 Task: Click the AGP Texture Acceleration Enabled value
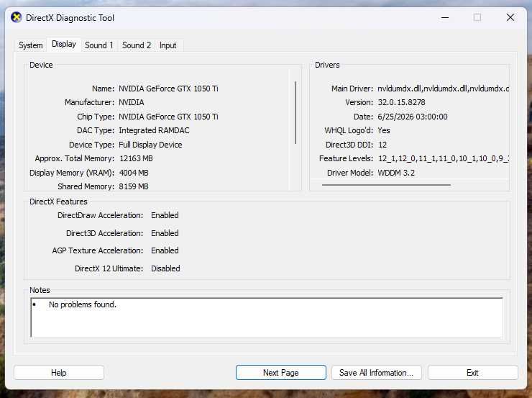[x=165, y=250]
